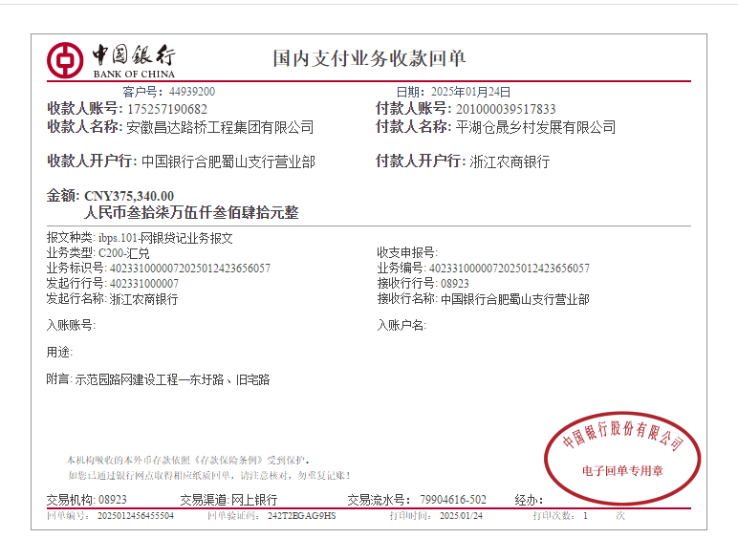Select the amount CNY375,340.00
Image resolution: width=738 pixels, height=560 pixels.
point(129,196)
